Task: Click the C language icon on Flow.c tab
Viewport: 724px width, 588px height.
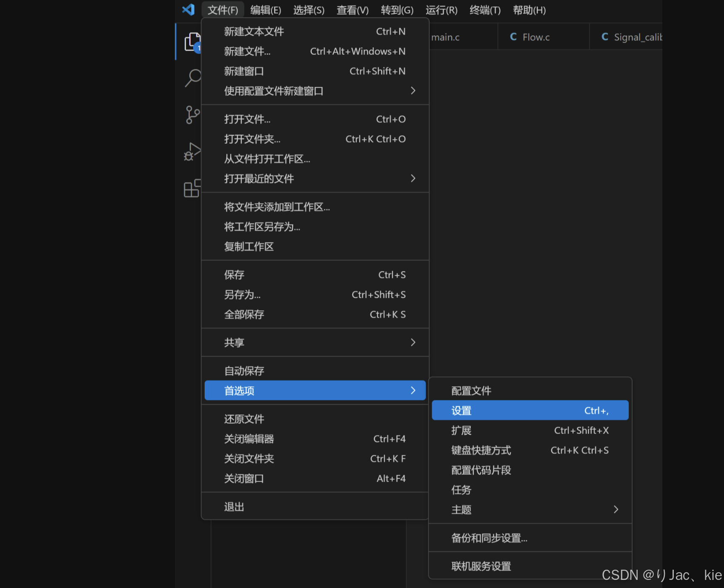Action: pyautogui.click(x=513, y=37)
